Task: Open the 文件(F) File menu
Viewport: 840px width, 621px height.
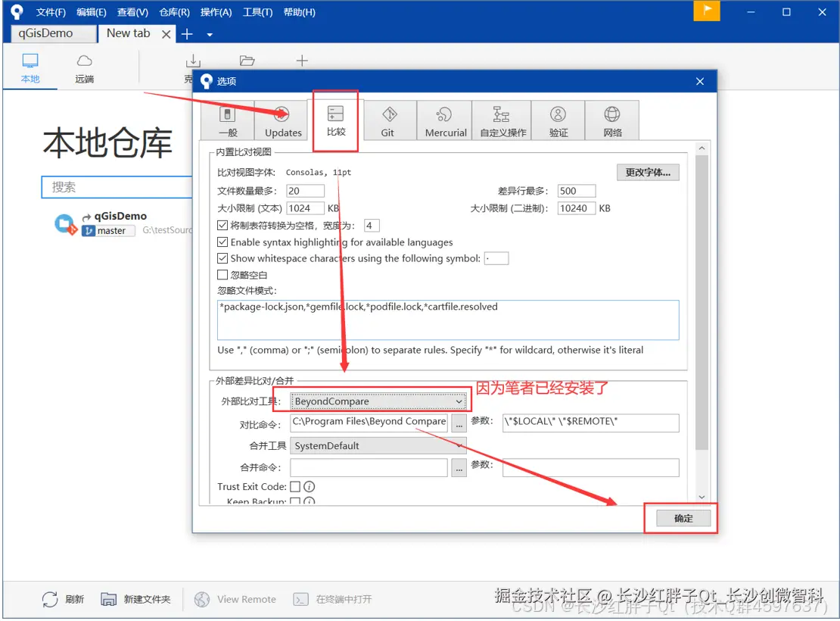Action: pos(51,12)
